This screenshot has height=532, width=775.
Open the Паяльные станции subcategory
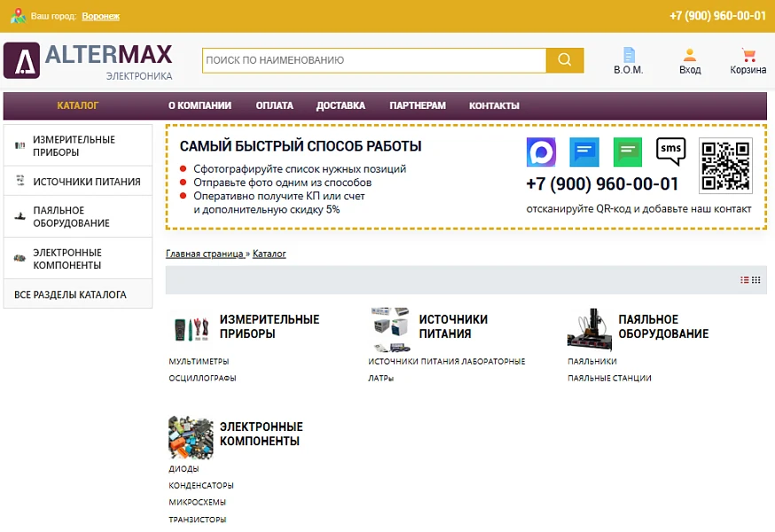click(609, 379)
